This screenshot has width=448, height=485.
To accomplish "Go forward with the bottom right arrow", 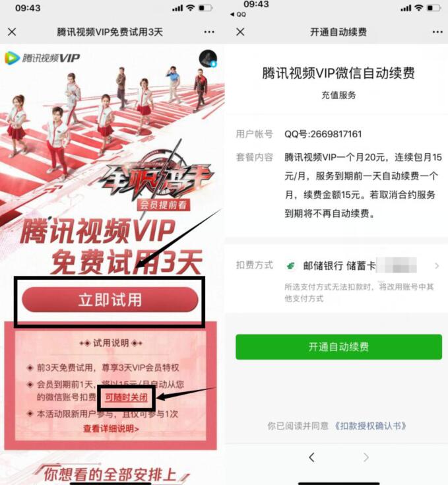I will tap(366, 457).
